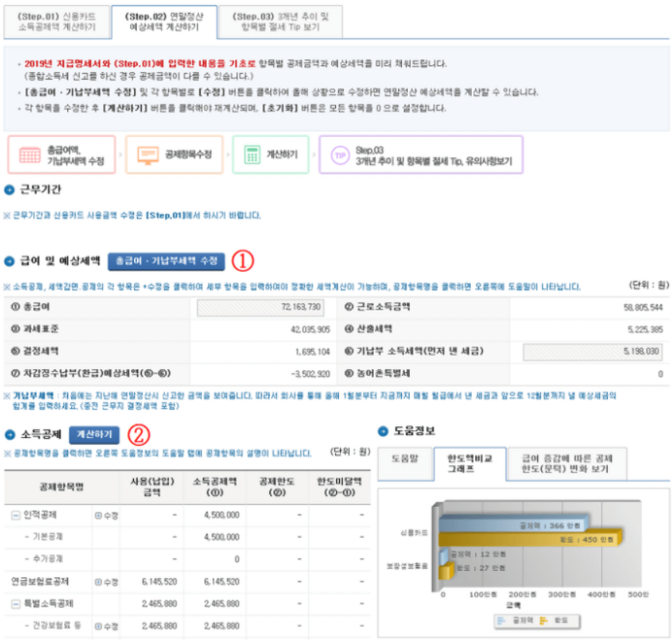672x640 pixels.
Task: Click the 신용카드 chart axis label
Action: 413,533
